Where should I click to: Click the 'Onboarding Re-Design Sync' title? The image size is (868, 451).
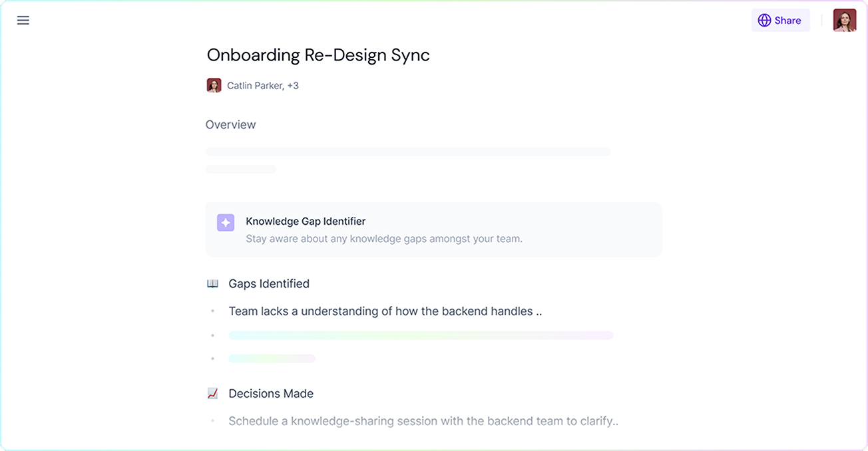point(318,55)
